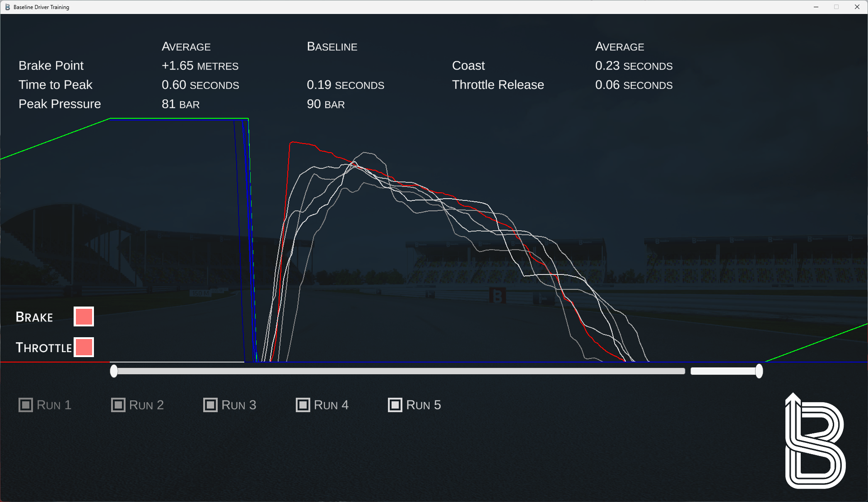Click the Brake color swatch
Viewport: 868px width, 502px height.
pos(84,316)
